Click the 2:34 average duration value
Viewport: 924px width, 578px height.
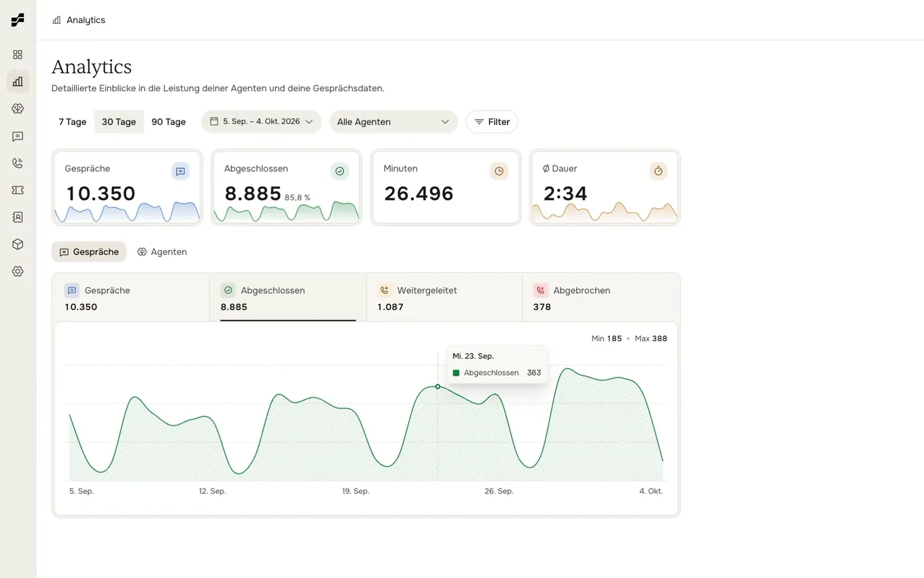565,194
